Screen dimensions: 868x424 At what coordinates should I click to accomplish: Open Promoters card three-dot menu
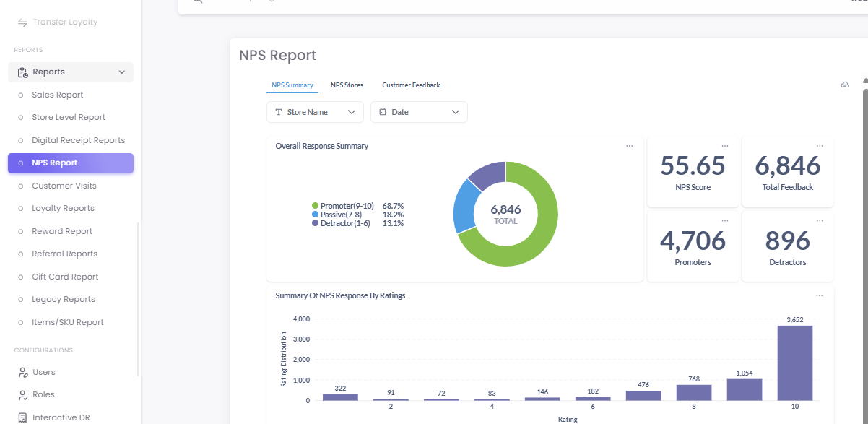tap(725, 220)
